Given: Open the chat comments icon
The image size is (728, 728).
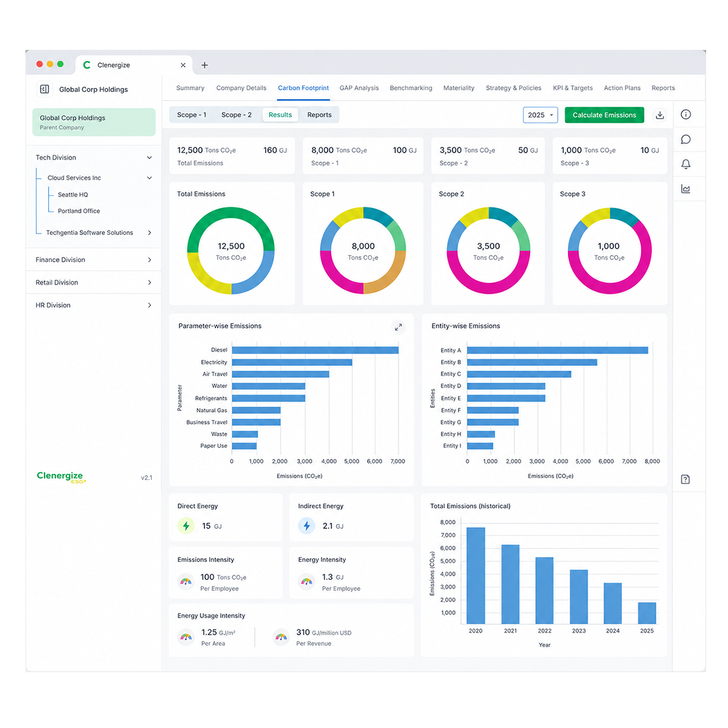Looking at the screenshot, I should pyautogui.click(x=686, y=140).
